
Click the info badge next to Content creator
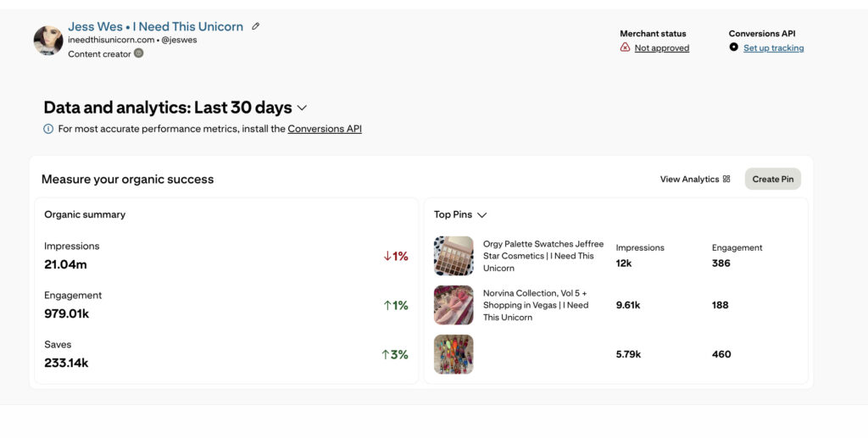click(139, 53)
